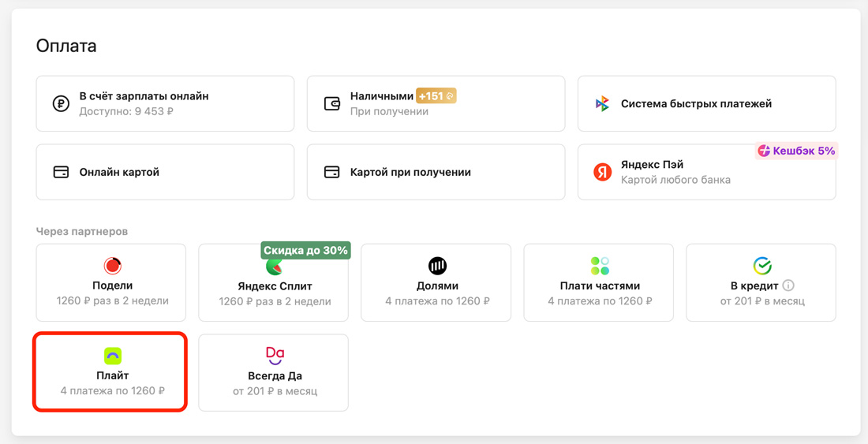The image size is (868, 444).
Task: Select the В кредит option
Action: pos(761,282)
